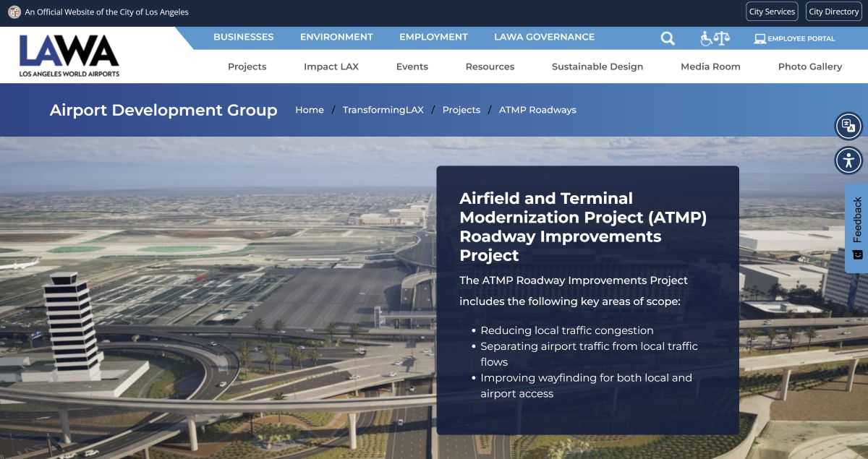Open the Businesses menu

tap(243, 37)
